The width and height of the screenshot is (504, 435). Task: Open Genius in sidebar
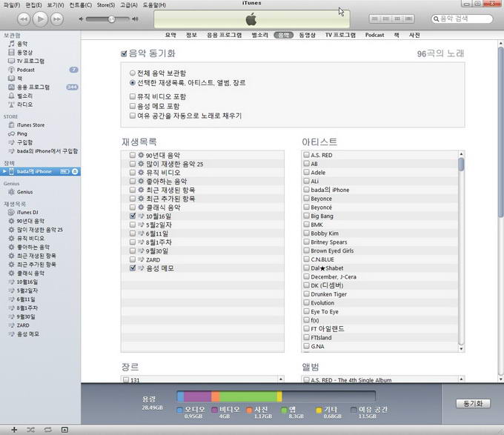point(24,192)
